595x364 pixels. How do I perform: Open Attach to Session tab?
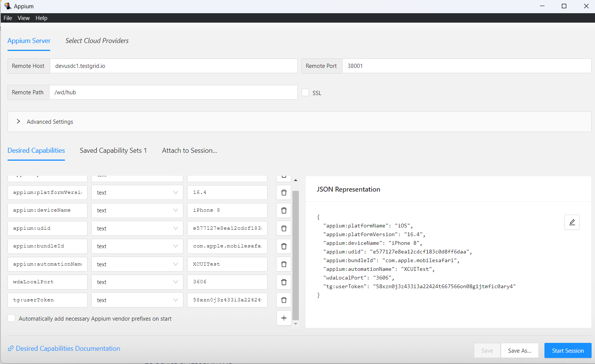pyautogui.click(x=190, y=151)
